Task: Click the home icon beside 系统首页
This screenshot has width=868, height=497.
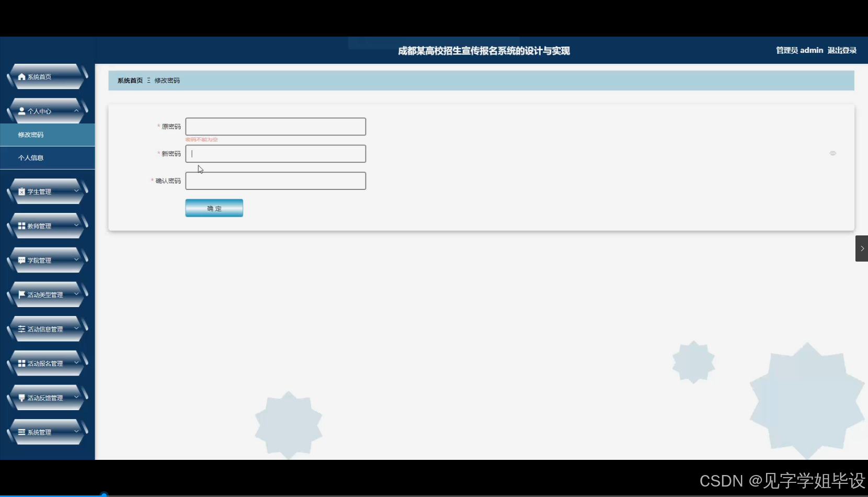Action: pos(21,77)
